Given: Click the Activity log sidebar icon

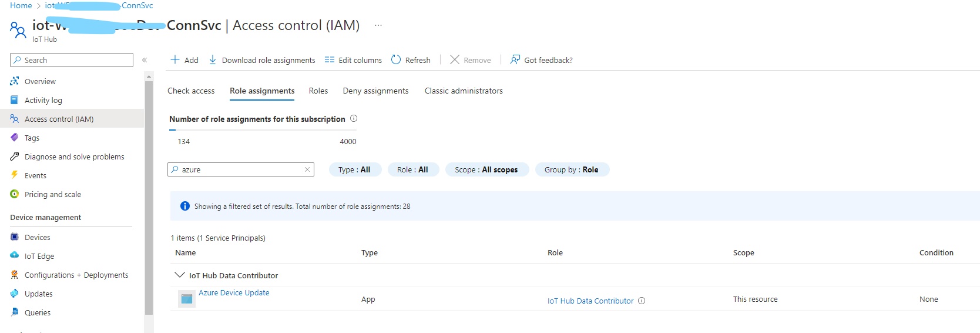Looking at the screenshot, I should pyautogui.click(x=15, y=100).
